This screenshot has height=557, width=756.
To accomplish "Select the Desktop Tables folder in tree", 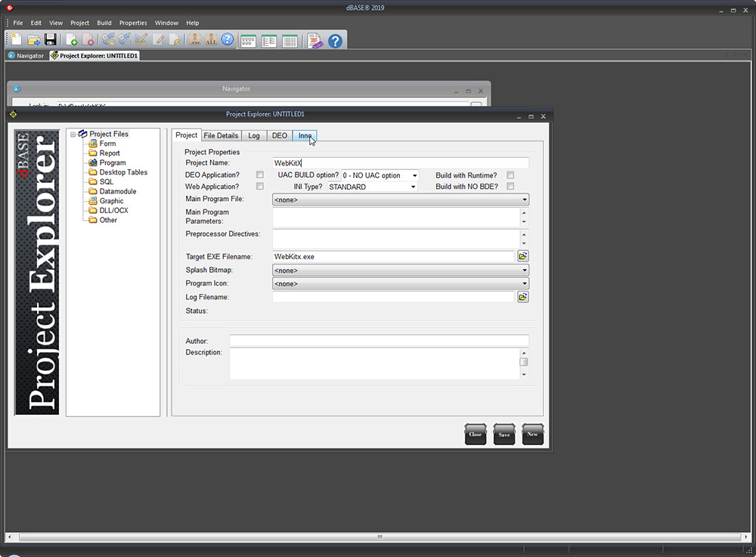I will coord(123,172).
